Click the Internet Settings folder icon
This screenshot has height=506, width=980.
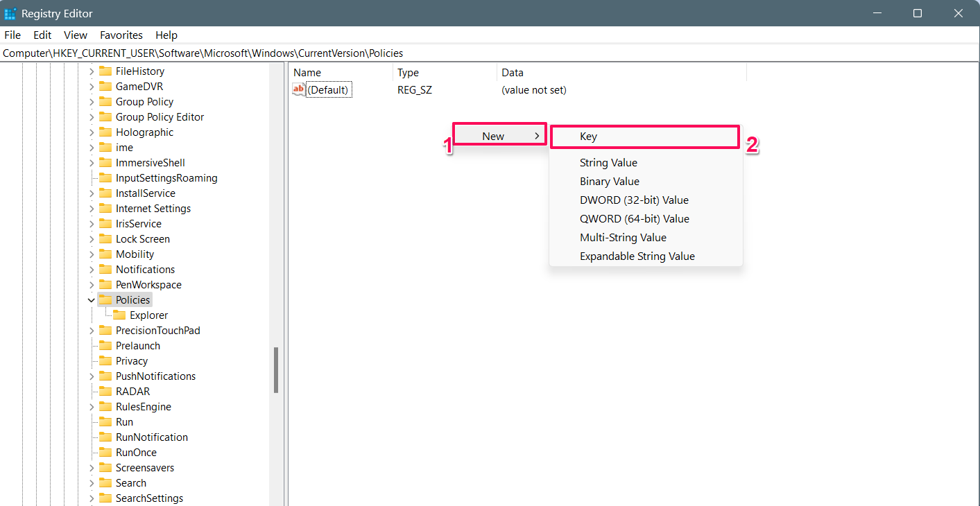(105, 208)
